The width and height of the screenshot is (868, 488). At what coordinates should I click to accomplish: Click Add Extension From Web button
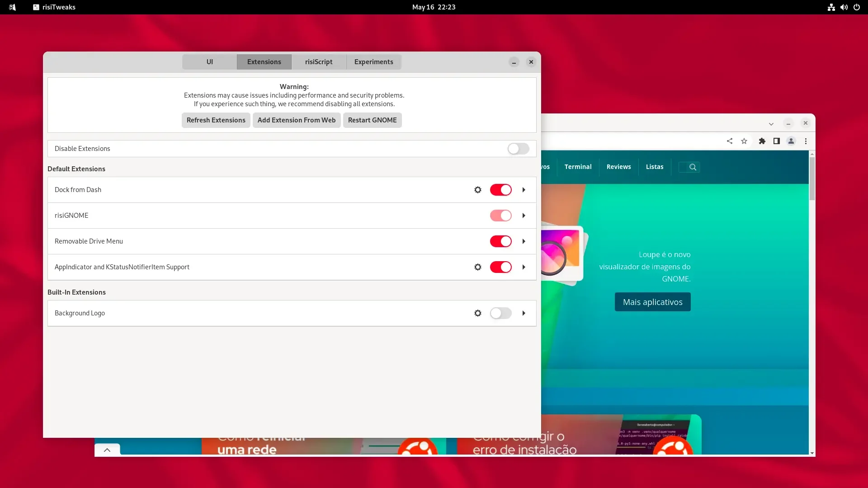point(297,120)
